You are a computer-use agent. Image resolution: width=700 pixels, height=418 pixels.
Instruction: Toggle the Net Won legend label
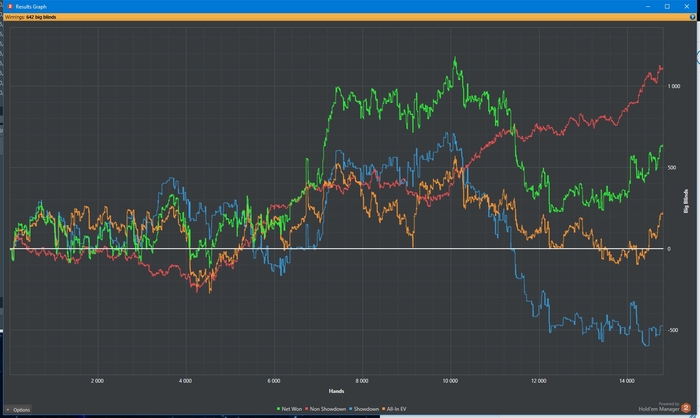click(292, 409)
